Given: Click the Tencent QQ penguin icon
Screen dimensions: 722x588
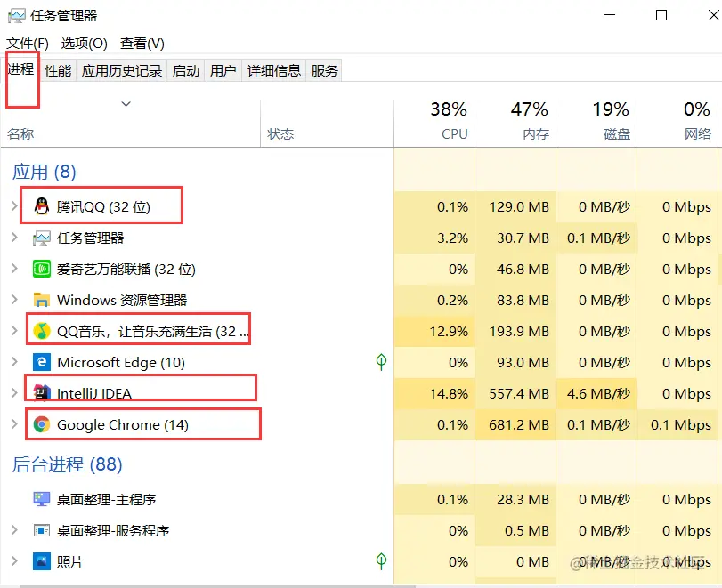Looking at the screenshot, I should tap(42, 206).
